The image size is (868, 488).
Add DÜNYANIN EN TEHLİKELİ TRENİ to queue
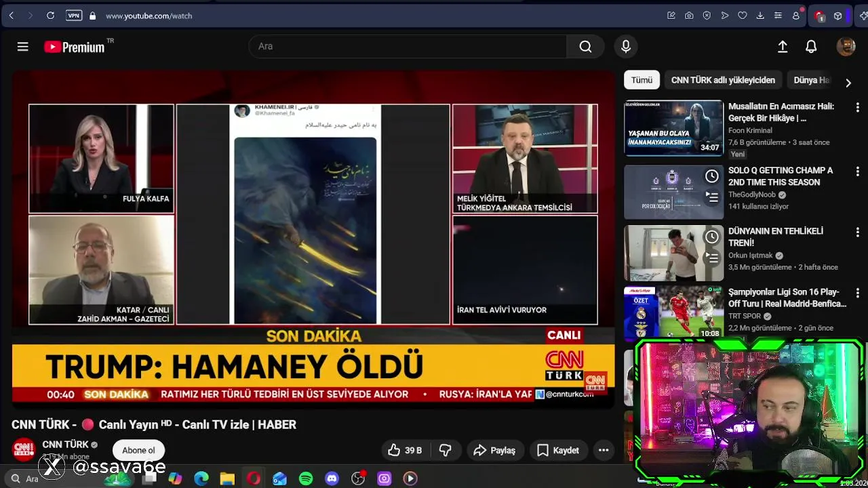click(711, 258)
